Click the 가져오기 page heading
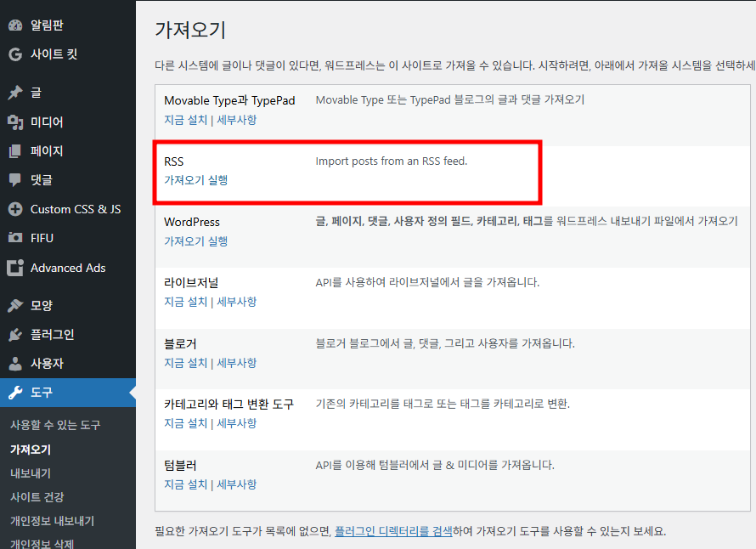The width and height of the screenshot is (756, 549). click(x=190, y=30)
